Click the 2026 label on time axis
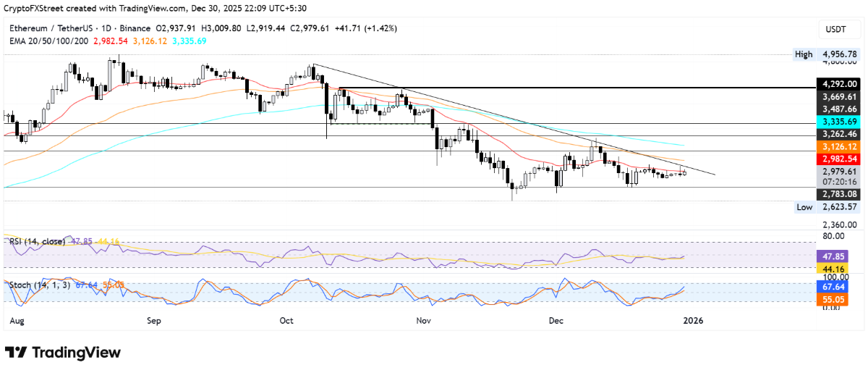868x373 pixels. (x=693, y=318)
